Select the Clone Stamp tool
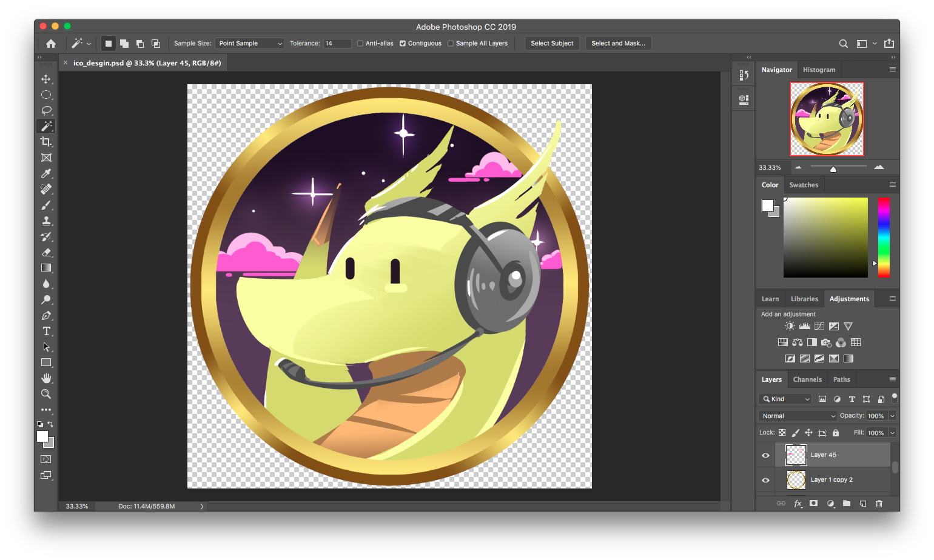Screen dimensions: 934x560 click(x=46, y=221)
